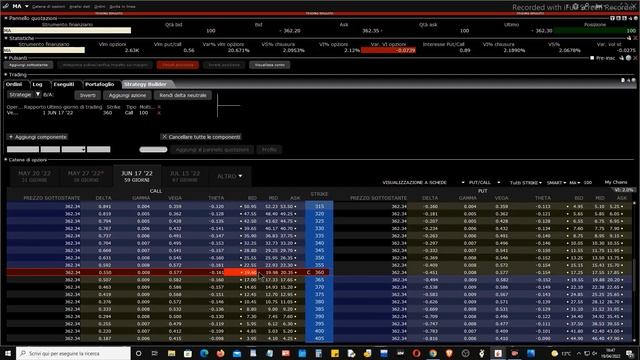Click the Aggiungi sottostante button
This screenshot has height=360, width=640.
click(29, 65)
